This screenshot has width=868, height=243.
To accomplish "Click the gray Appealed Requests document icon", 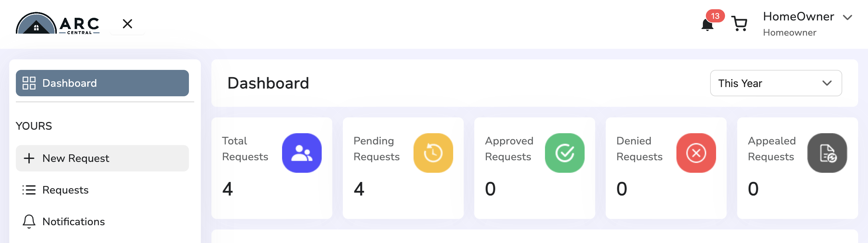I will click(x=827, y=153).
